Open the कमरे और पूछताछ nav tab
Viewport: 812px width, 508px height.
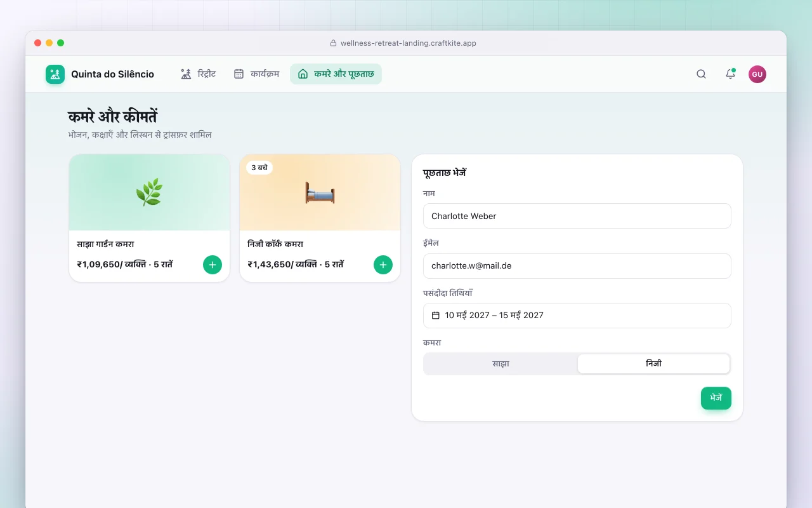point(336,74)
